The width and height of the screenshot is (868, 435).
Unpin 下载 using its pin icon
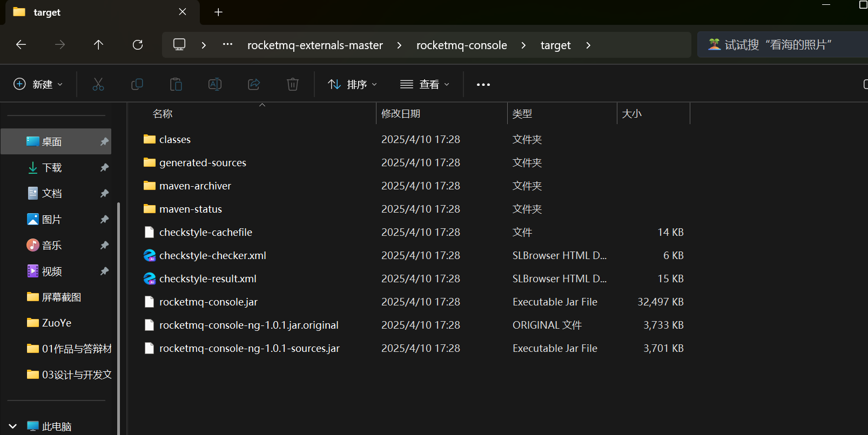tap(104, 167)
